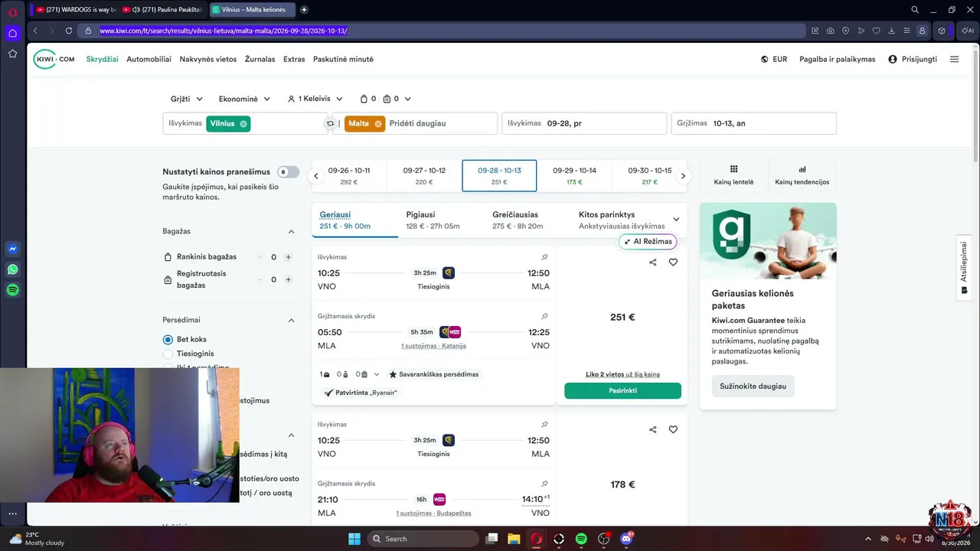Reload the page in the browser

click(69, 31)
